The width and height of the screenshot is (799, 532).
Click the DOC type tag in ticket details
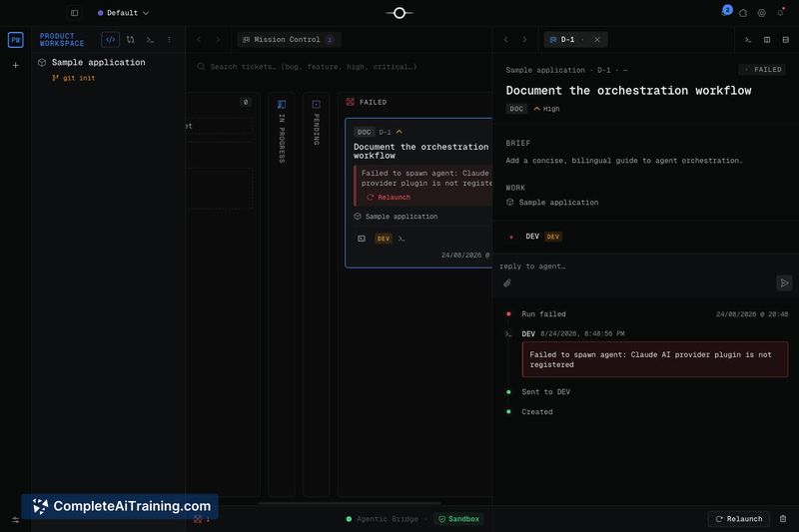coord(516,109)
